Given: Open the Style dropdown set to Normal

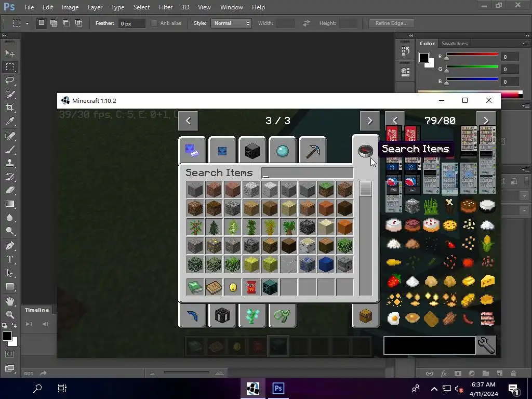Looking at the screenshot, I should coord(231,23).
